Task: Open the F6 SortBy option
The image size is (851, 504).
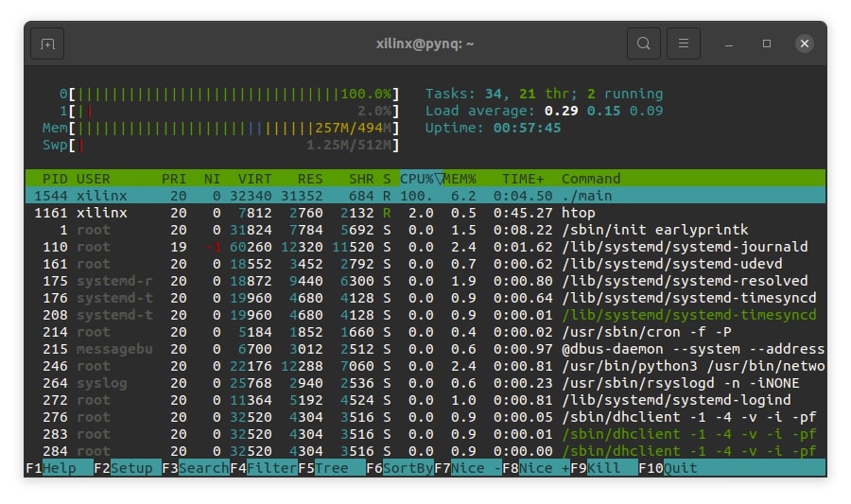Action: tap(399, 468)
